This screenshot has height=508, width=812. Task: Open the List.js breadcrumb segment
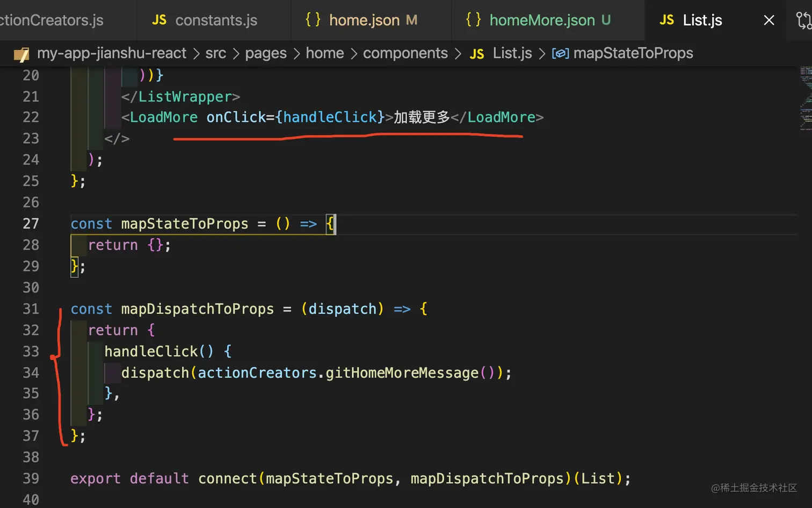(512, 53)
